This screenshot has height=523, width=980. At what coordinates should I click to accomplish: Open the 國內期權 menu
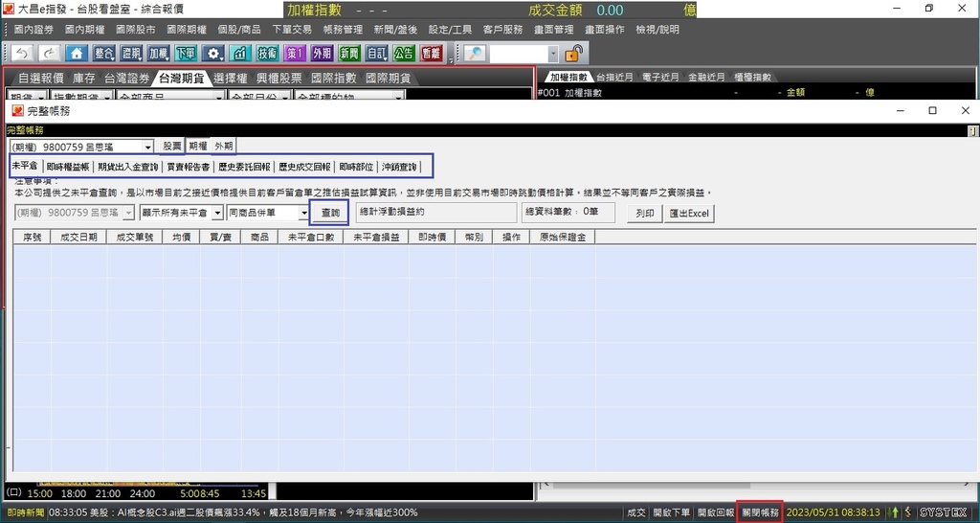(85, 30)
